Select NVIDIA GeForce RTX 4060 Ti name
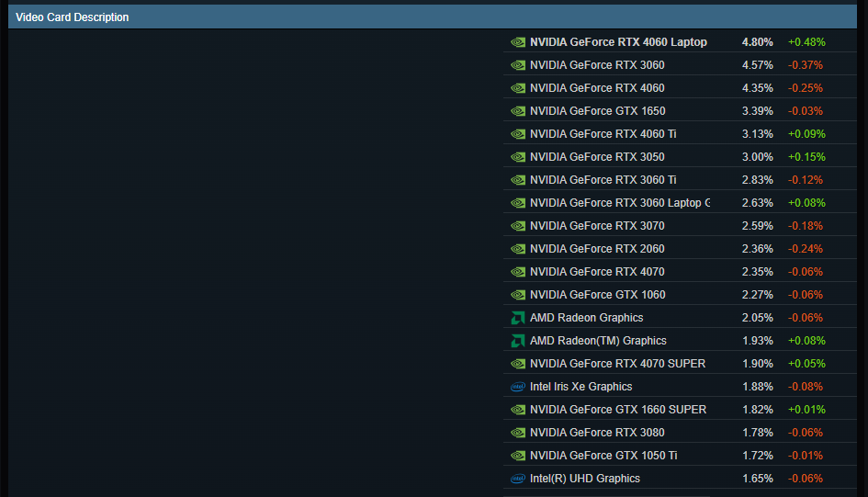 coord(603,134)
